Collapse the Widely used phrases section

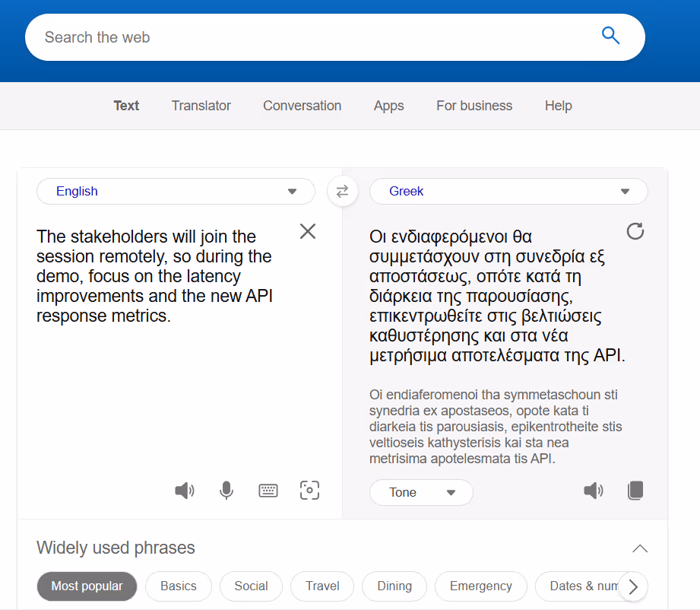coord(639,548)
